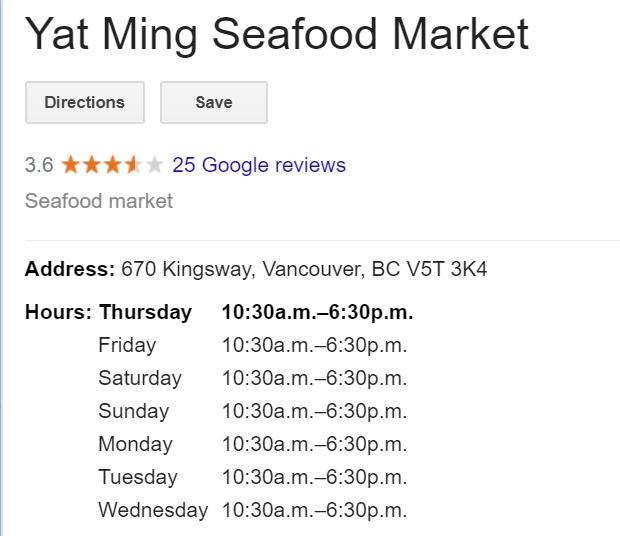Click the Monday day label
The height and width of the screenshot is (536, 620).
135,444
